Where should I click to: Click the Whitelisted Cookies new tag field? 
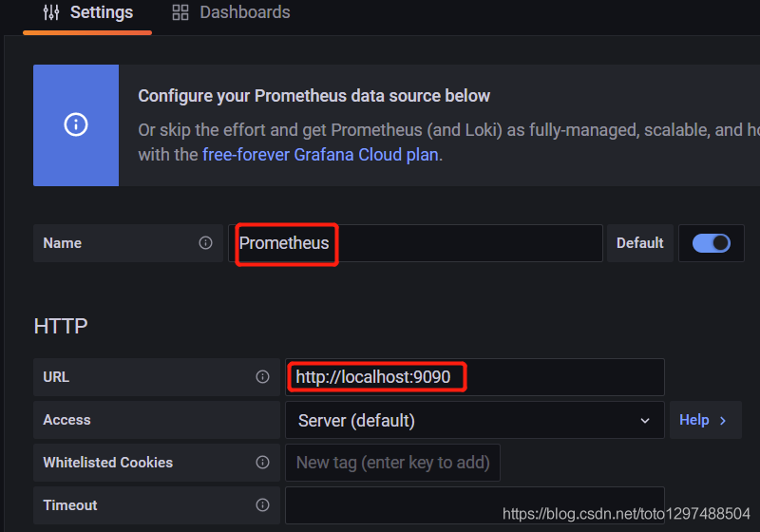coord(392,463)
